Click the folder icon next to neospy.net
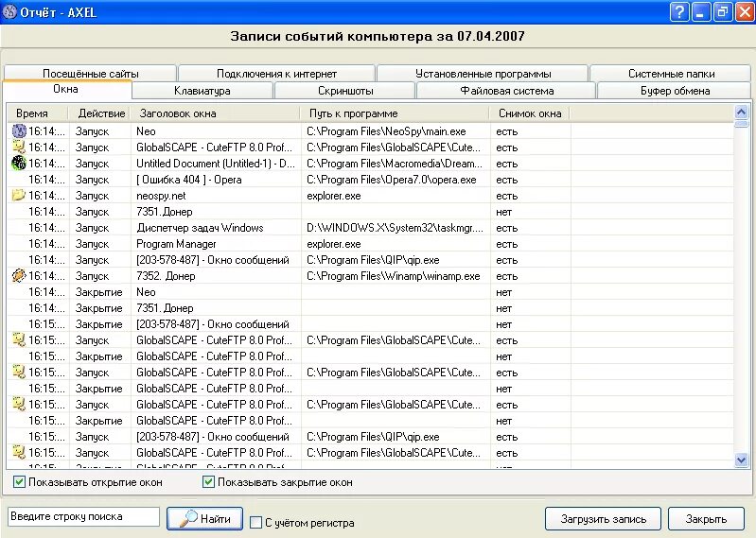Screen dimensions: 756x538 [19, 195]
